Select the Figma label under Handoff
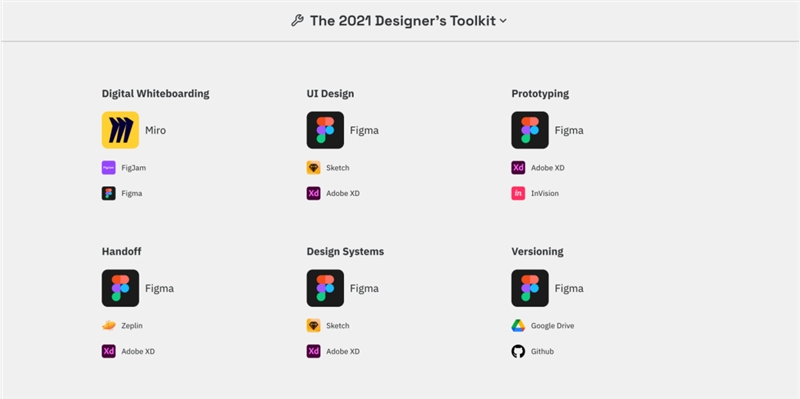 coord(159,288)
